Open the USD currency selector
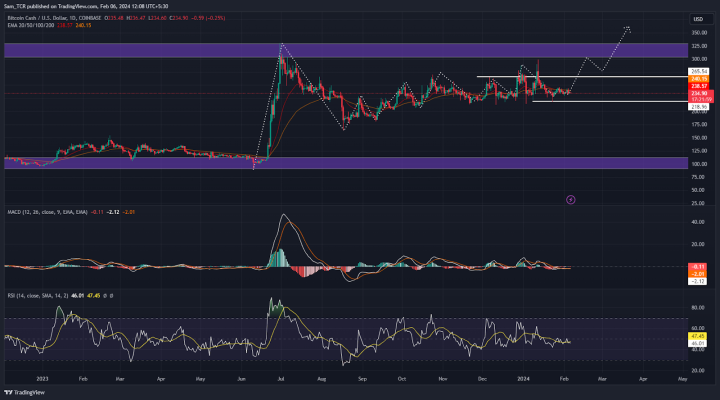Screen dimensions: 720x400 696,19
